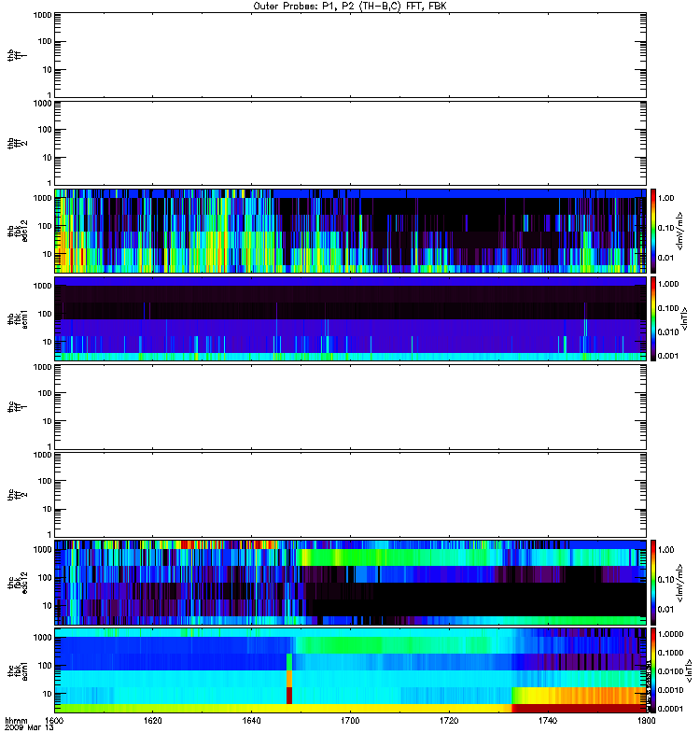Screen dimensions: 700x747
Task: Select the empty thb fff 2 plot panel
Action: 351,143
